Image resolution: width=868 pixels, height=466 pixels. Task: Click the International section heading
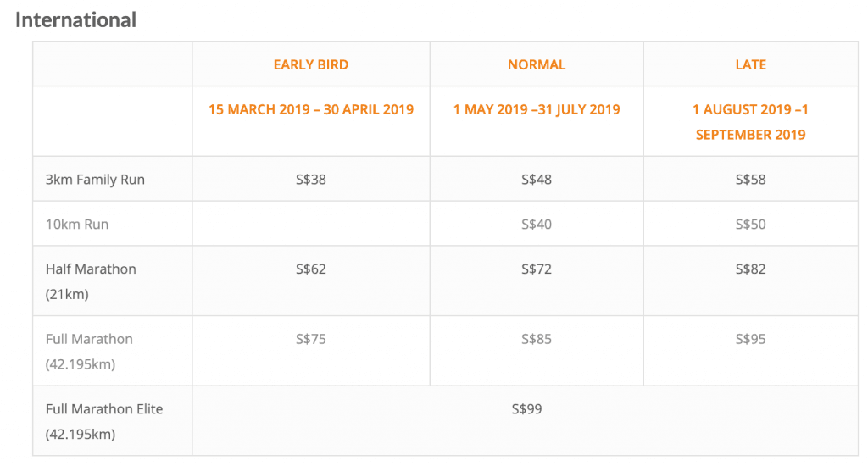tap(76, 20)
